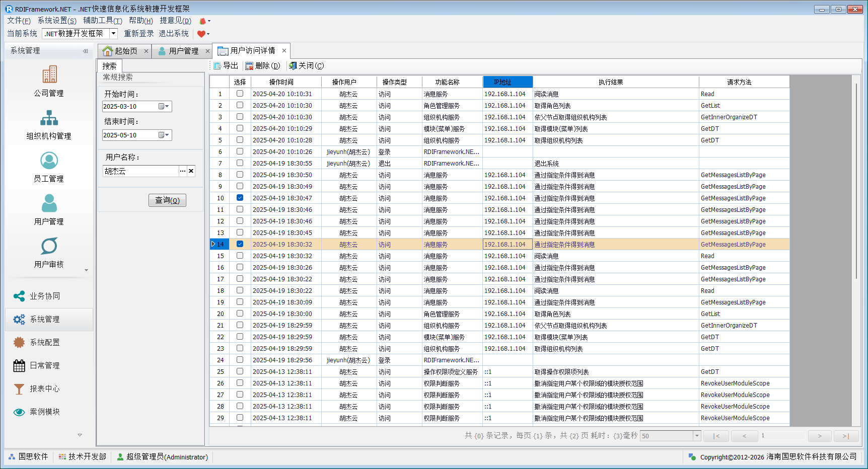Open the 案例模块 eye icon section
Screen dimensions: 868x469
pos(19,412)
